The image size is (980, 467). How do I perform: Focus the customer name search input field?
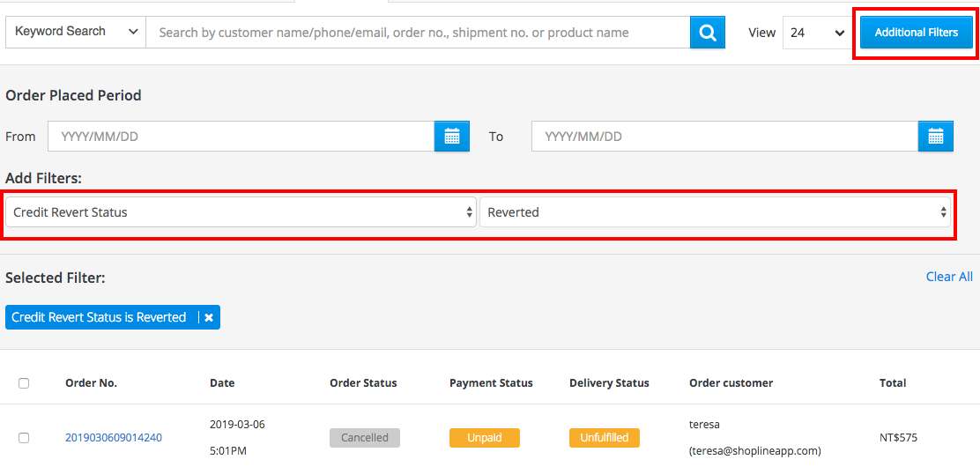click(418, 32)
